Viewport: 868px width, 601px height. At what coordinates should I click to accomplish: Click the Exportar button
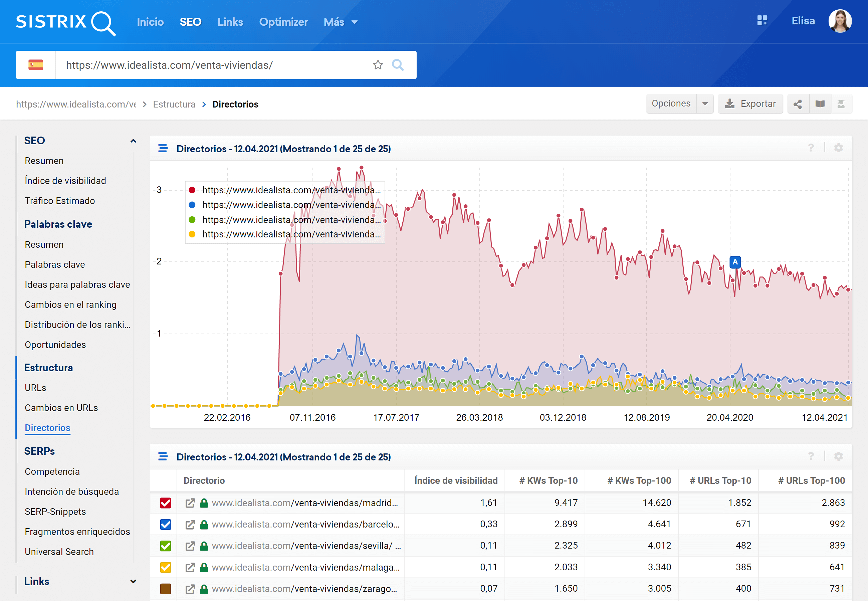pos(750,104)
